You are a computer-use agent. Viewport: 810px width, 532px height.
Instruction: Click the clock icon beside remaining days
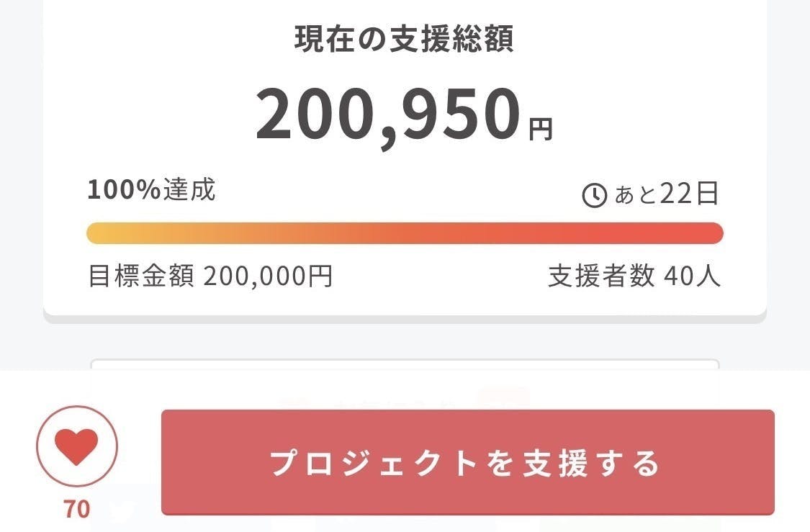(594, 195)
